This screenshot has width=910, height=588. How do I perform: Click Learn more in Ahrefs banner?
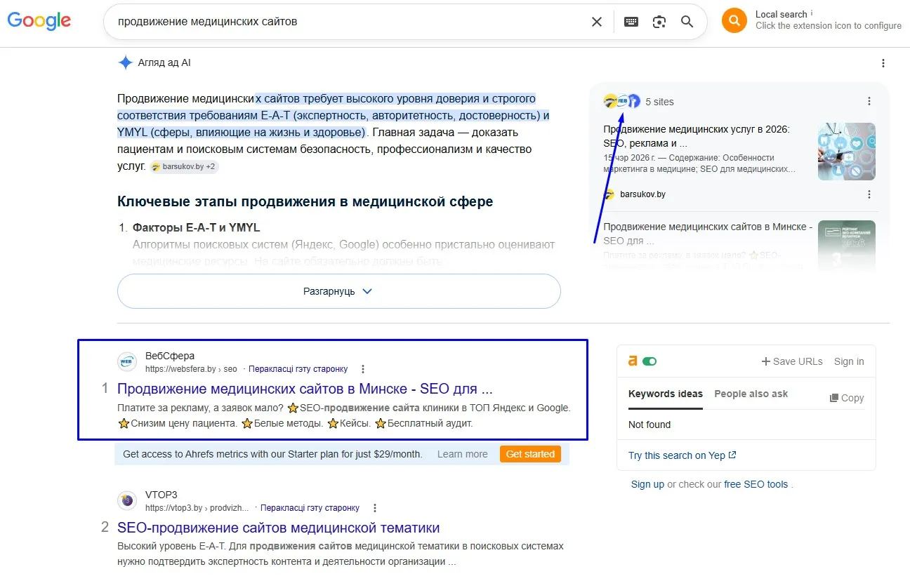(x=462, y=454)
